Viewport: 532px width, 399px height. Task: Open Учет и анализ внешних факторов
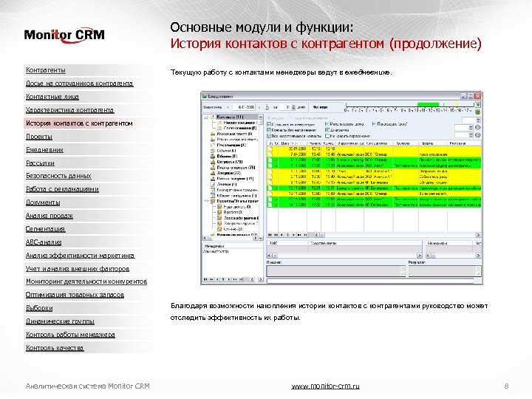(78, 269)
